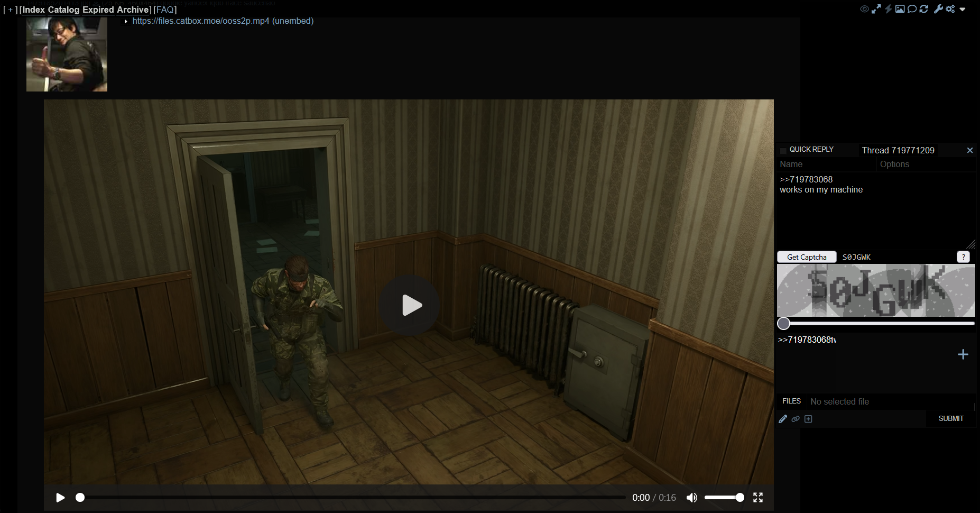The width and height of the screenshot is (980, 513).
Task: Click the Name input field
Action: 826,164
